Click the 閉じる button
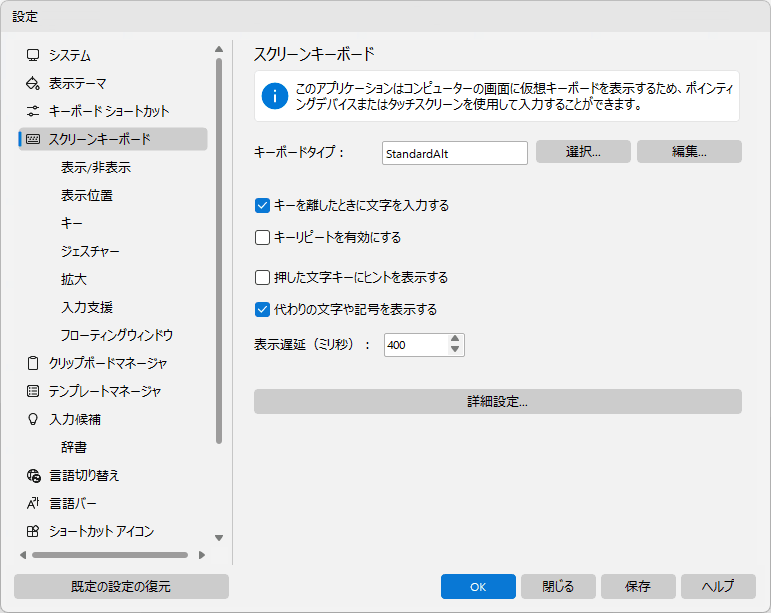Image resolution: width=771 pixels, height=613 pixels. pos(558,586)
